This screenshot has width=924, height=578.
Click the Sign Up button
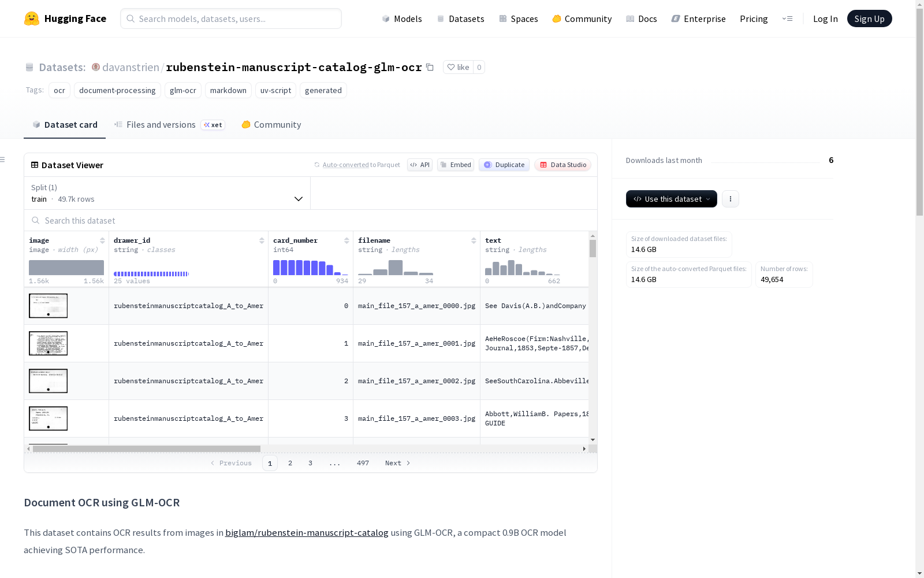(869, 18)
